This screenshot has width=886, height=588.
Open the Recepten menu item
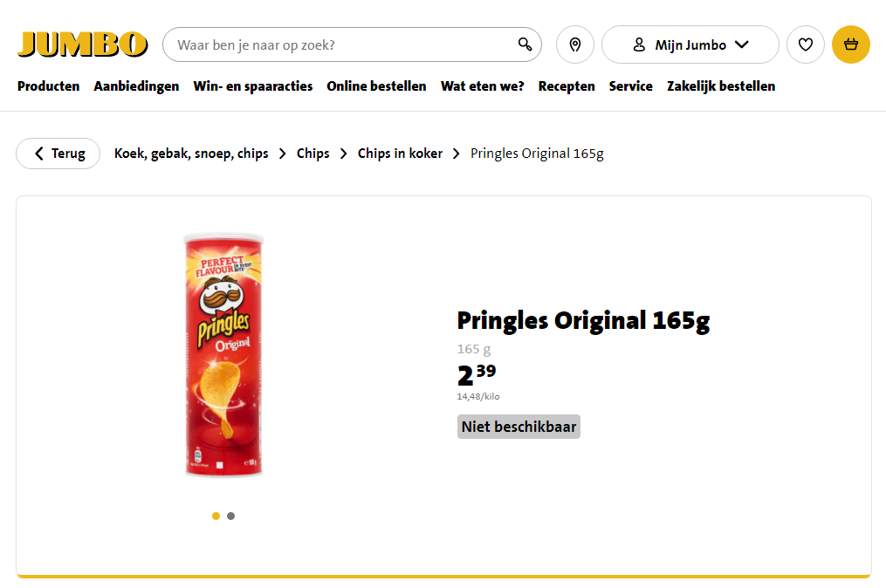pos(567,85)
